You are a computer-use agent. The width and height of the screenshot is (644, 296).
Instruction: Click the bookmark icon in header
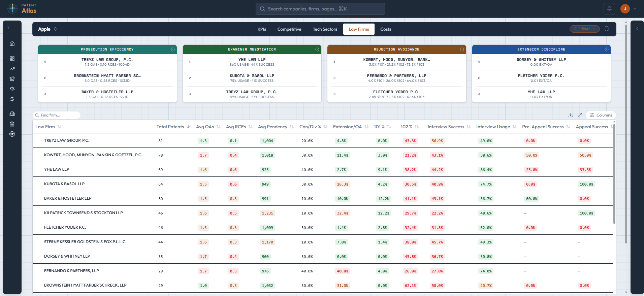point(607,29)
